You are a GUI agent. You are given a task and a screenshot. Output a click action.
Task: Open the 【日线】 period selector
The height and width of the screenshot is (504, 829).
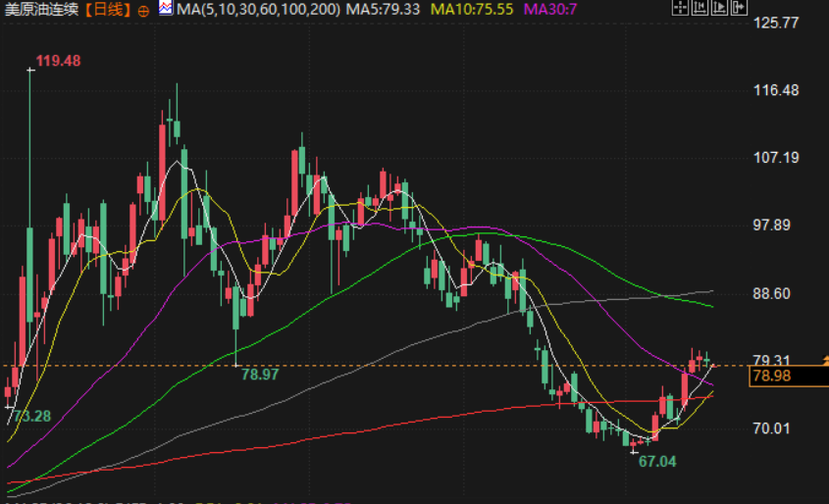(x=107, y=10)
